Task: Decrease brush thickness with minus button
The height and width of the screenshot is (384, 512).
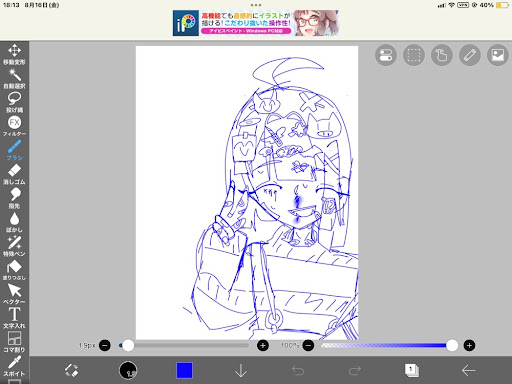Action: click(105, 345)
